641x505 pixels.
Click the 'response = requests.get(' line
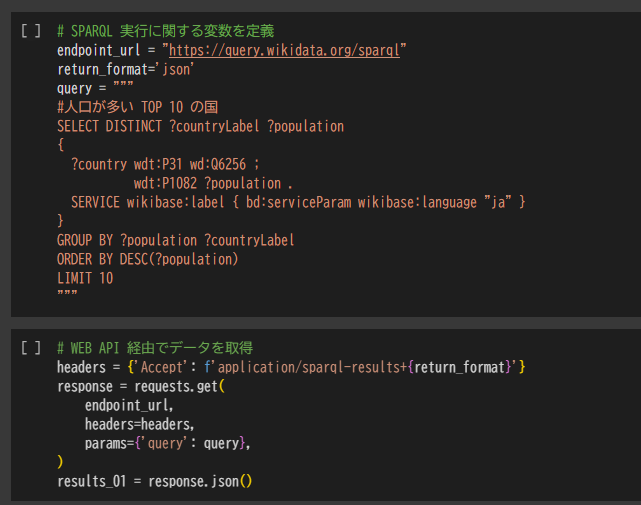[x=141, y=386]
